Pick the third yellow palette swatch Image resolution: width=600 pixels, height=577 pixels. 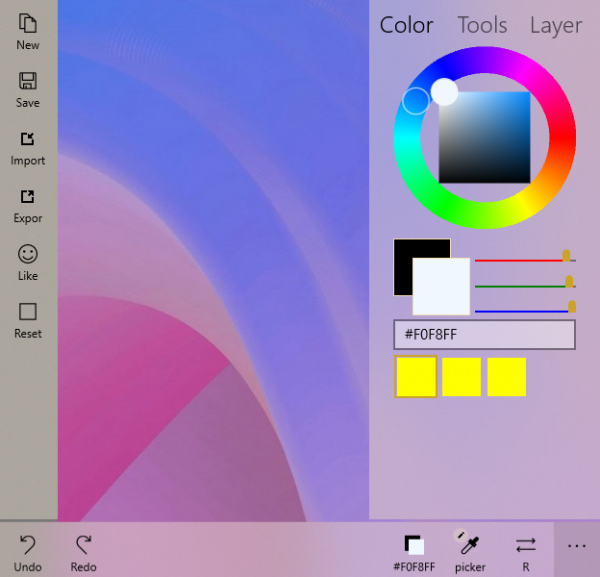tap(506, 377)
